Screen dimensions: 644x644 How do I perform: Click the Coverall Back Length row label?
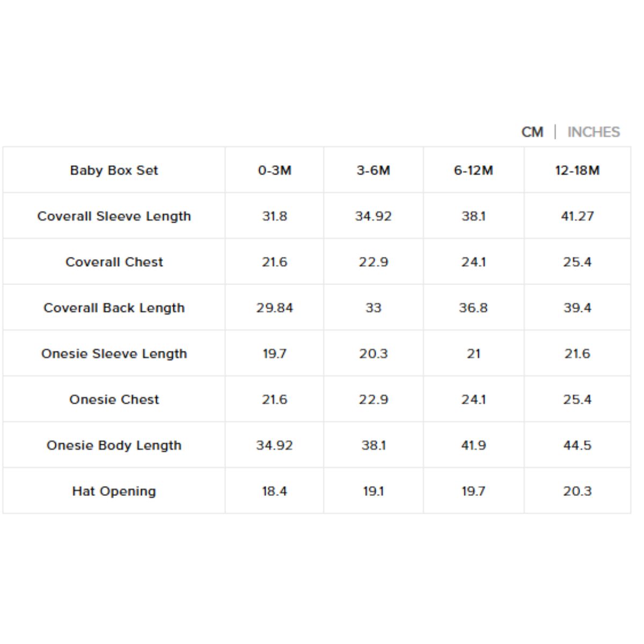coord(114,308)
